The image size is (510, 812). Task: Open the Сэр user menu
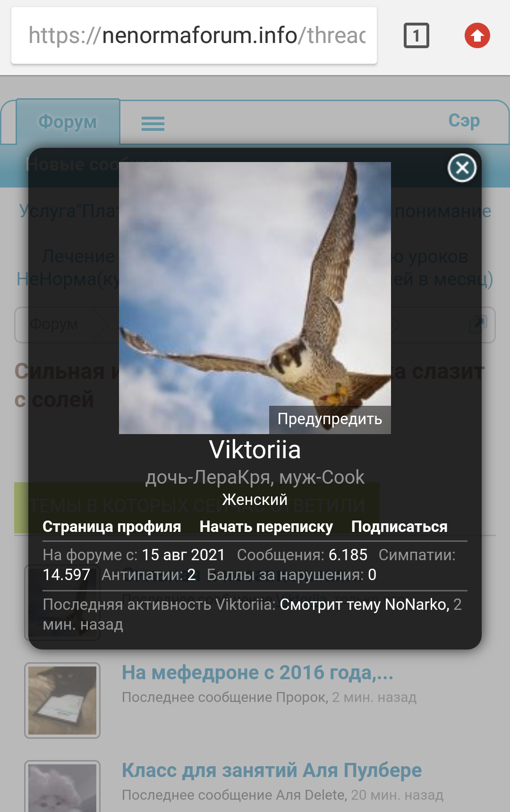pos(464,120)
